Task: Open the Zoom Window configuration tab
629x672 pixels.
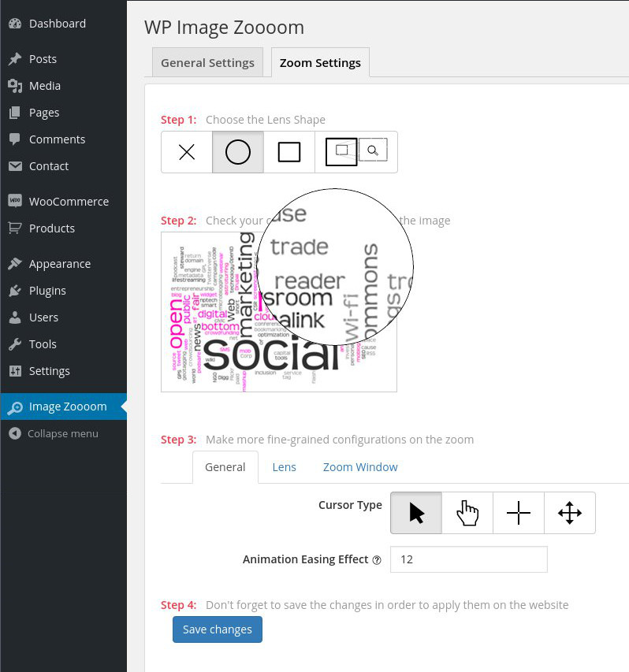Action: [360, 467]
